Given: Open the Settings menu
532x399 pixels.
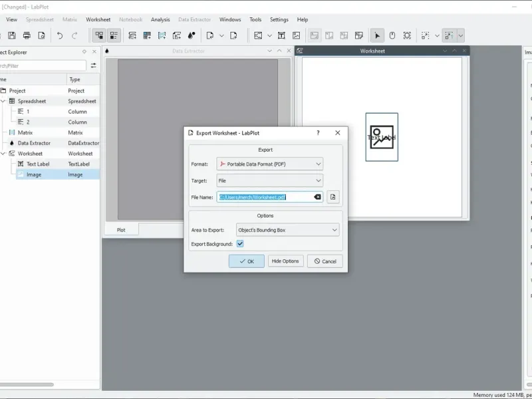Looking at the screenshot, I should click(279, 20).
